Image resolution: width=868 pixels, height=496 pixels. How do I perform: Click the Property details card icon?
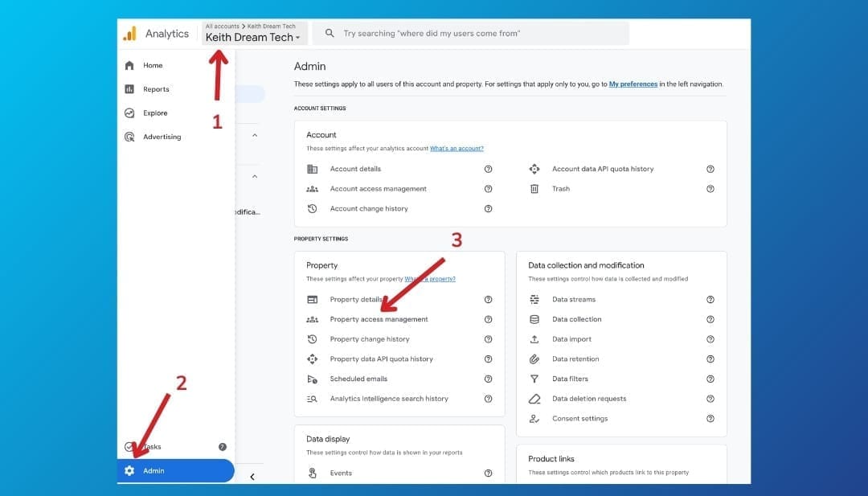tap(312, 300)
